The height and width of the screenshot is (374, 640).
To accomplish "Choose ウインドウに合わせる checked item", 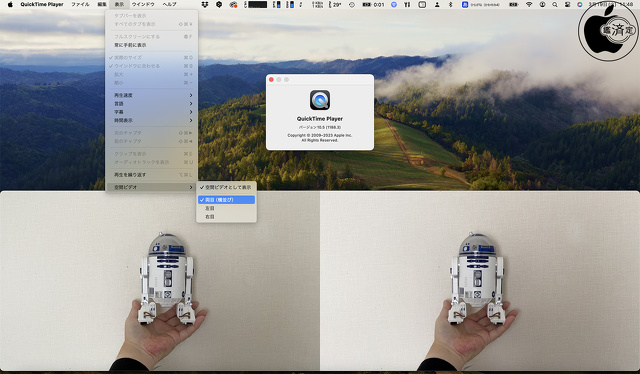I will point(151,66).
